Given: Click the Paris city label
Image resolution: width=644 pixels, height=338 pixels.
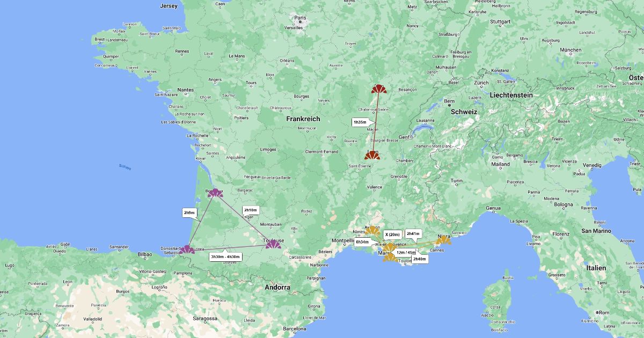Looking at the screenshot, I should tap(300, 18).
